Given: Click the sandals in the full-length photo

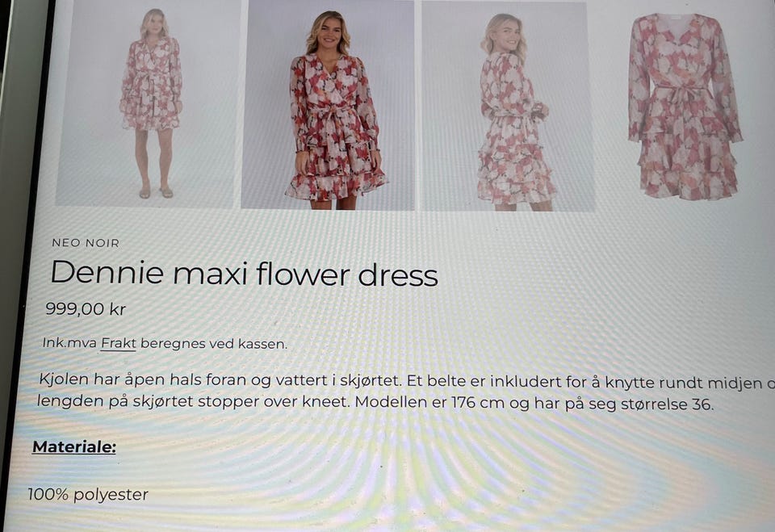Looking at the screenshot, I should tap(155, 193).
